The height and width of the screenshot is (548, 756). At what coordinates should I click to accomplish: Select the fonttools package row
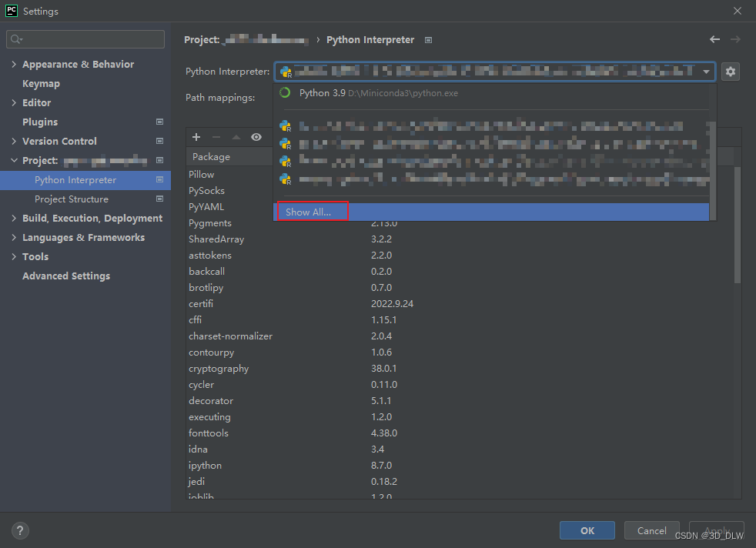(x=460, y=433)
